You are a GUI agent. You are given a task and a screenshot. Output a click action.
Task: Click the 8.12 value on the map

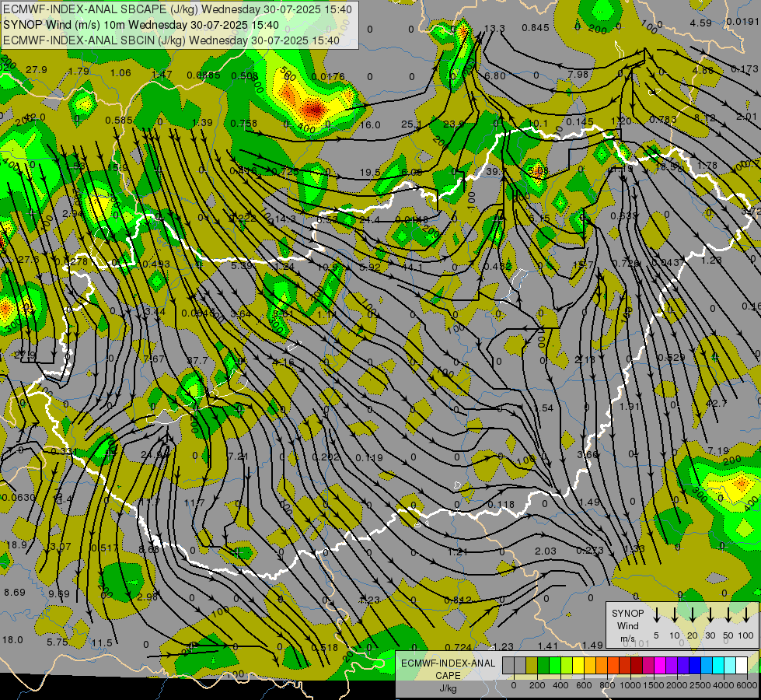point(705,118)
